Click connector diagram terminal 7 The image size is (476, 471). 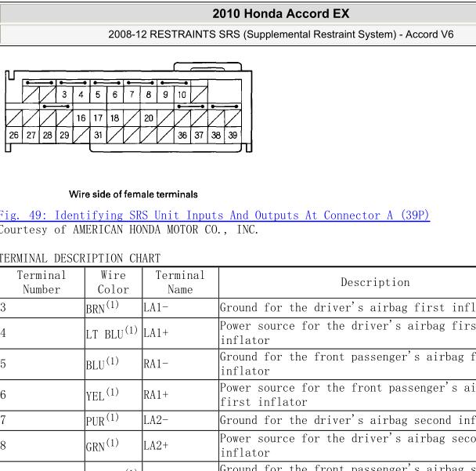click(132, 95)
